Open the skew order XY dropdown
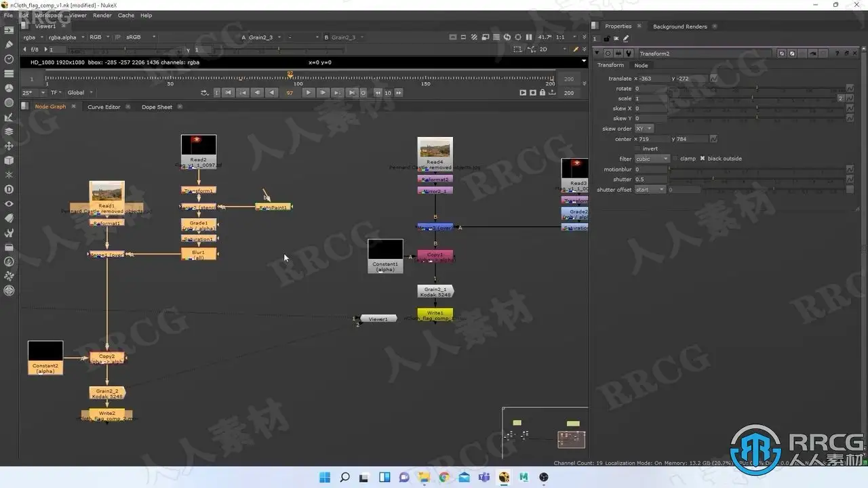868x488 pixels. click(x=644, y=129)
